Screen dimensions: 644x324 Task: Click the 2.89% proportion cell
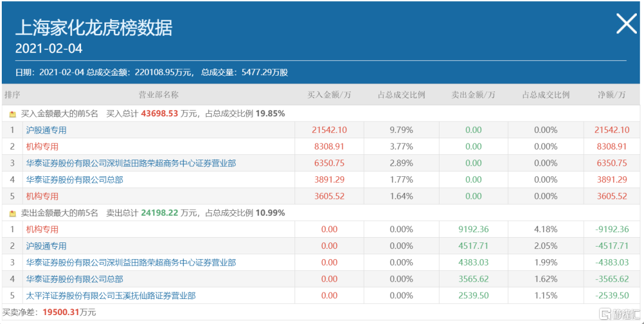click(x=401, y=163)
